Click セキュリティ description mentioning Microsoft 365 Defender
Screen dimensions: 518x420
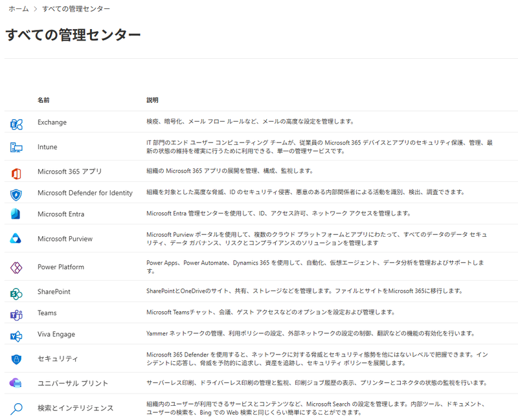pyautogui.click(x=317, y=359)
